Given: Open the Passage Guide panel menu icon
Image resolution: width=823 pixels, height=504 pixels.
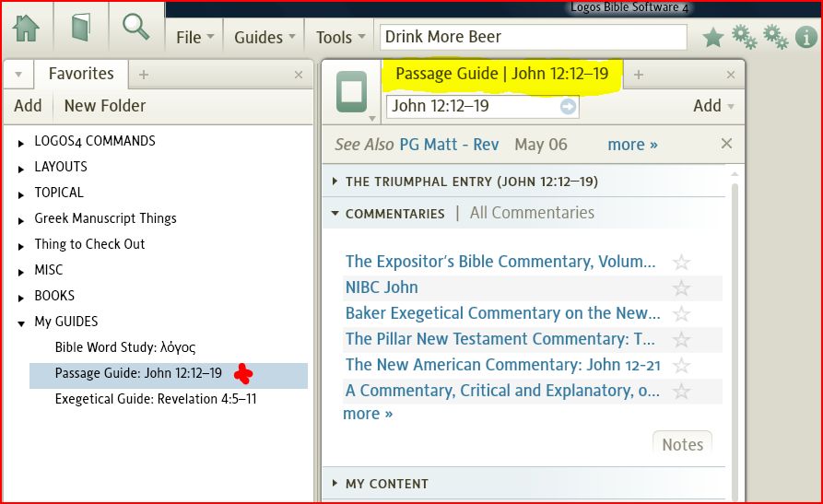Looking at the screenshot, I should click(352, 92).
